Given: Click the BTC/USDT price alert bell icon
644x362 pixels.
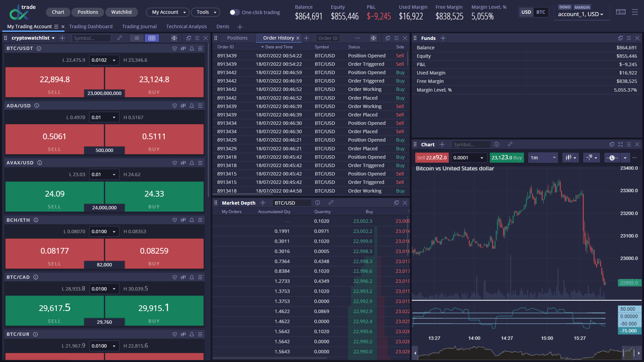Looking at the screenshot, I should (x=192, y=49).
